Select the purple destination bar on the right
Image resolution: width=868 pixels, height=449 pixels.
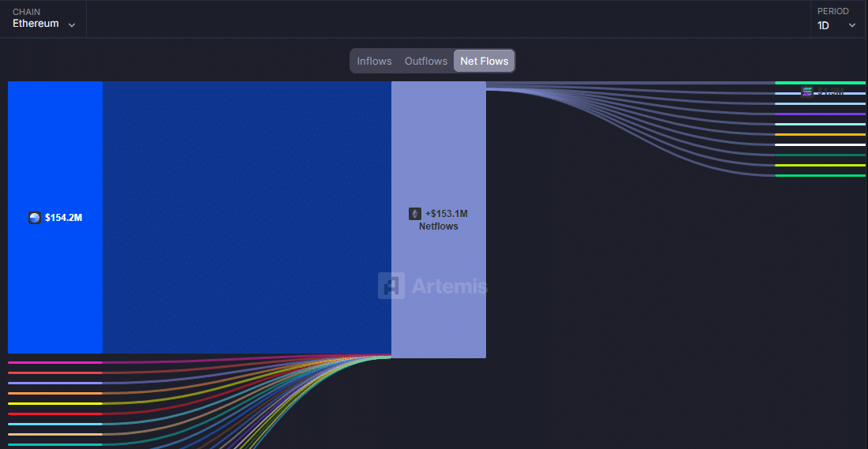(820, 114)
